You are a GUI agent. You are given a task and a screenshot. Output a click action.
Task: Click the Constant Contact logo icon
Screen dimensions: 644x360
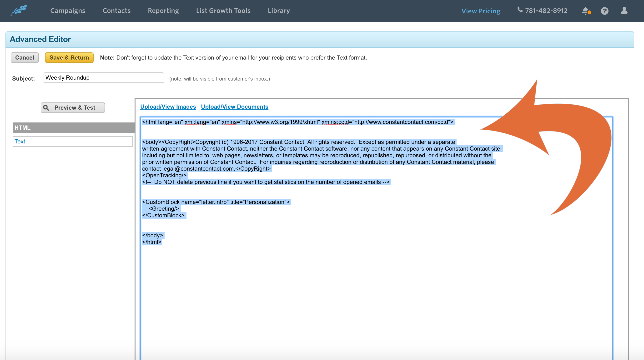pos(19,10)
